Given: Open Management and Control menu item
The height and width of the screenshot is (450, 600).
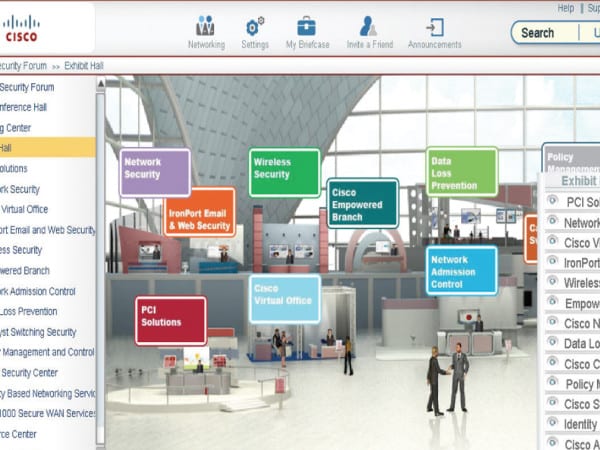Looking at the screenshot, I should pyautogui.click(x=47, y=352).
